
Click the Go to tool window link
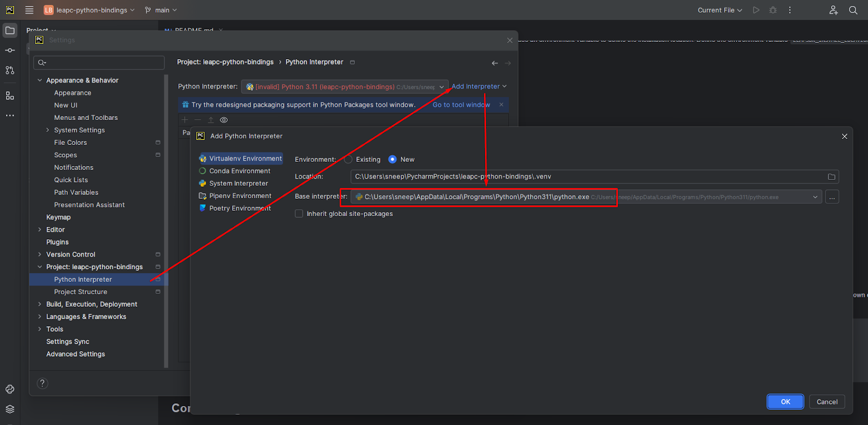[461, 105]
